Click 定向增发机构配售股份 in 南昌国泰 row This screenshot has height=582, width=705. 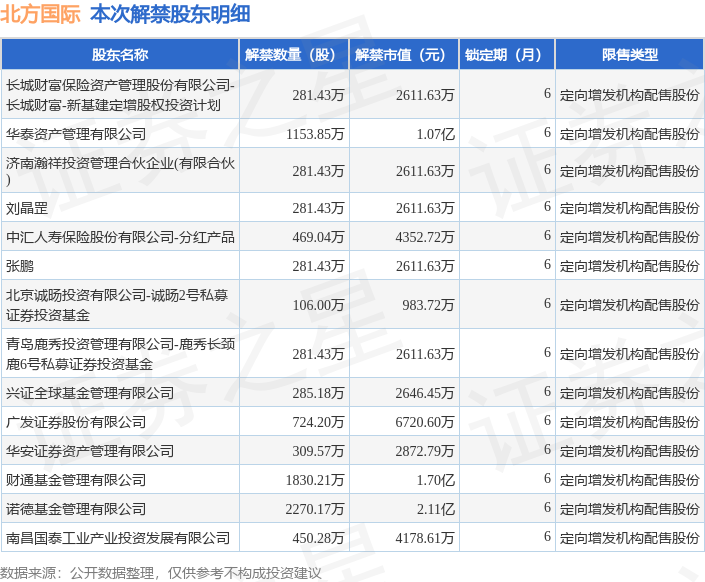(629, 538)
